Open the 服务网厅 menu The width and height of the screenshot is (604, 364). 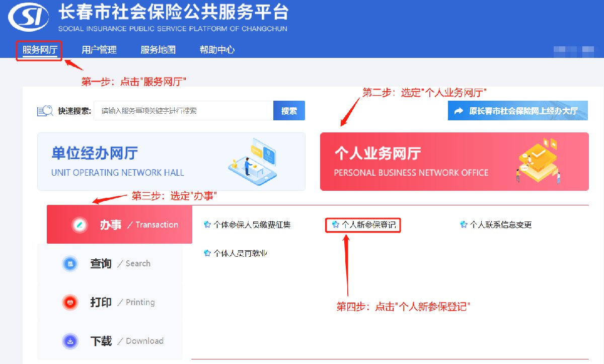[x=40, y=50]
